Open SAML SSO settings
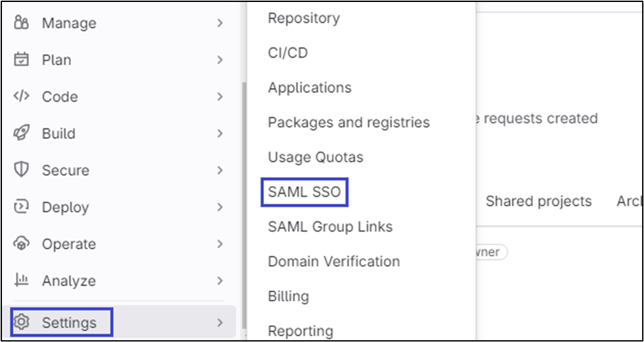The width and height of the screenshot is (644, 342). click(305, 192)
